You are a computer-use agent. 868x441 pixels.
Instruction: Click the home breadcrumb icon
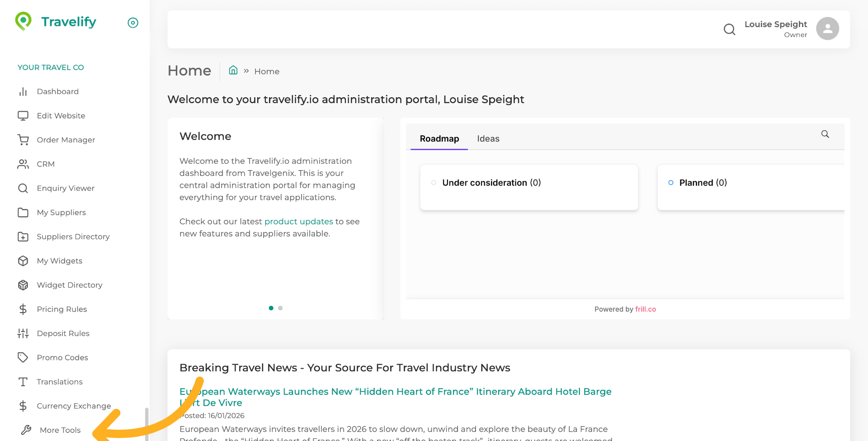click(x=233, y=70)
